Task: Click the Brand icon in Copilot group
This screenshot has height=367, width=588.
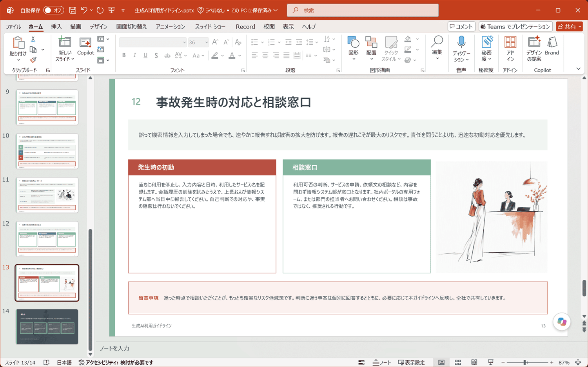Action: [x=552, y=46]
